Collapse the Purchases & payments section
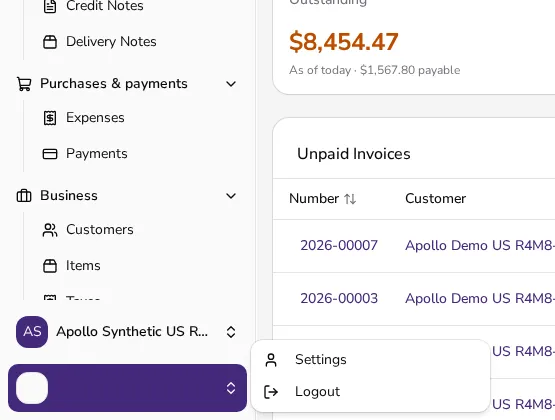The image size is (555, 420). [x=231, y=84]
